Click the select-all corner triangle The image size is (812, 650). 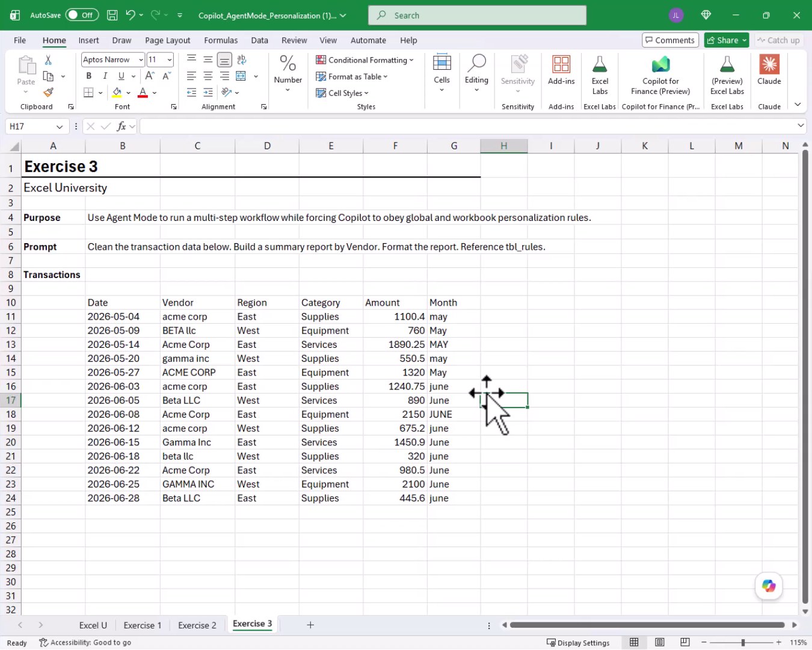tap(14, 146)
